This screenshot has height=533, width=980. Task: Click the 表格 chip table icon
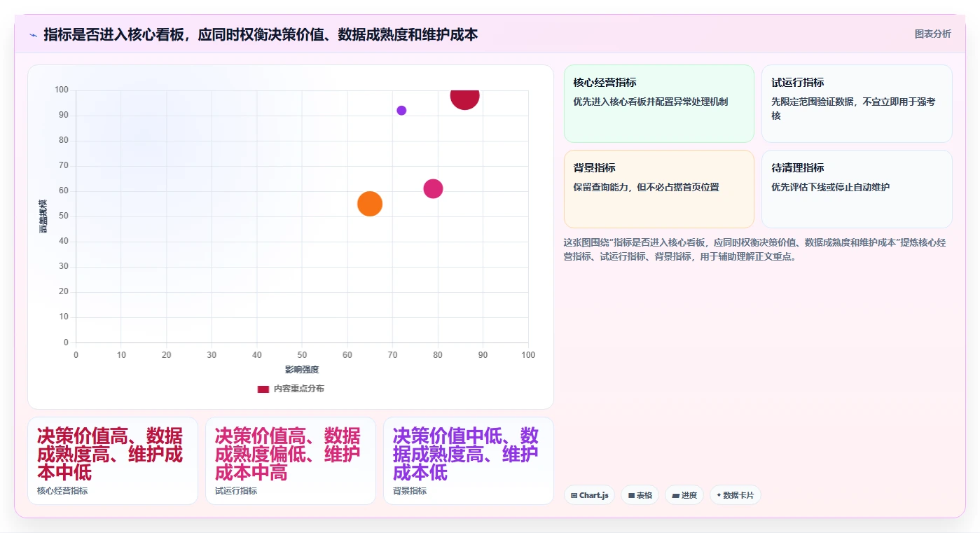tap(631, 495)
